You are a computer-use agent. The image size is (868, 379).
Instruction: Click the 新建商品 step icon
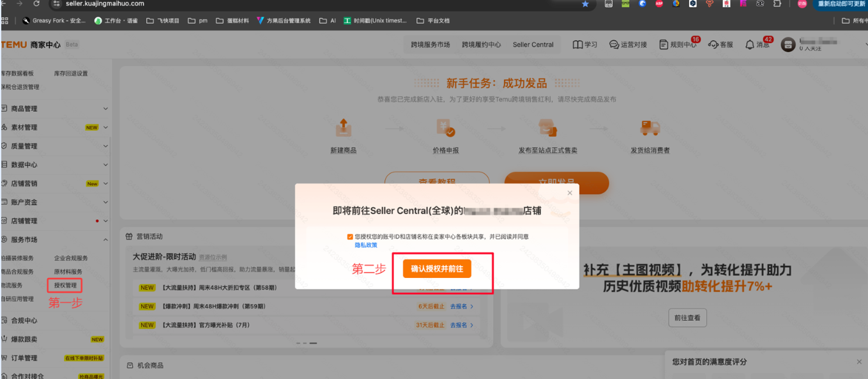click(x=344, y=128)
